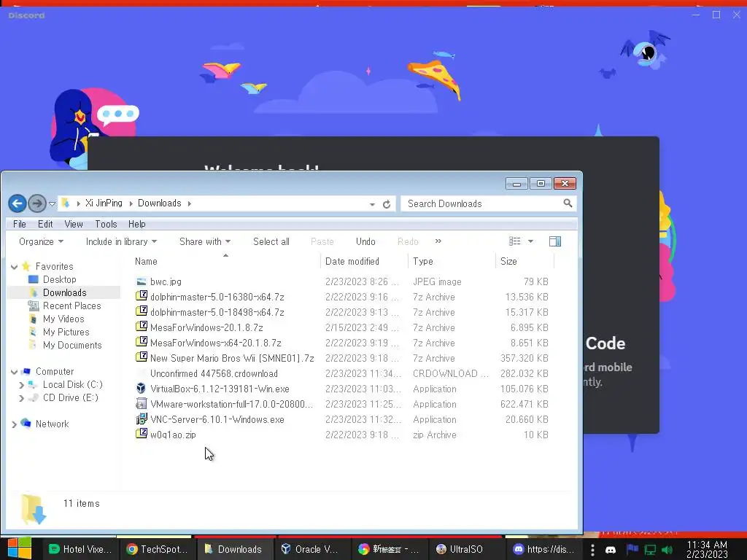Sort by the Type column header
Screen dimensions: 747x560
click(x=422, y=262)
